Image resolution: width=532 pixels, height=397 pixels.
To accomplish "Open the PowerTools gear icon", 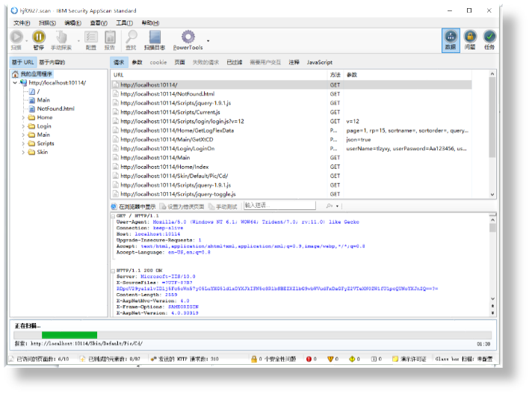I will click(188, 37).
